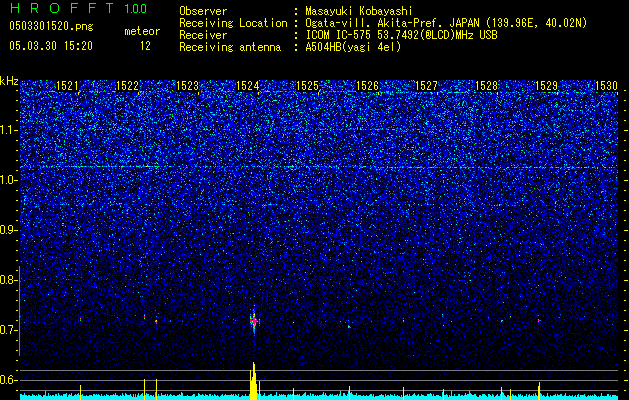This screenshot has width=629, height=400.
Task: Click the Receiving Location label
Action: click(233, 23)
